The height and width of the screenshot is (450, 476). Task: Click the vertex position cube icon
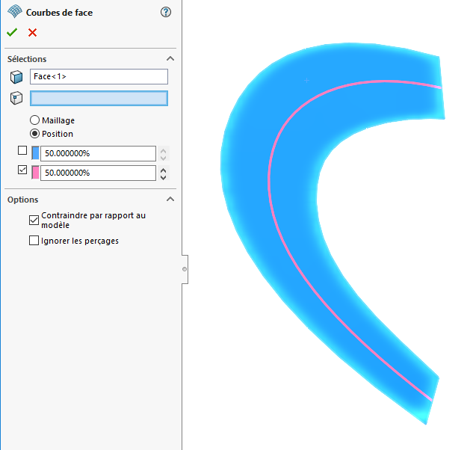pyautogui.click(x=16, y=98)
